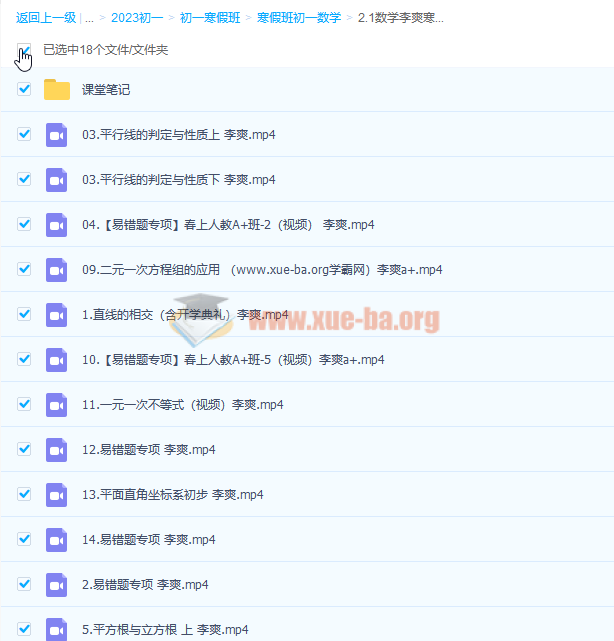This screenshot has width=614, height=641.
Task: Click video icon for 09.二元一次方程组的应用
Action: click(x=57, y=270)
